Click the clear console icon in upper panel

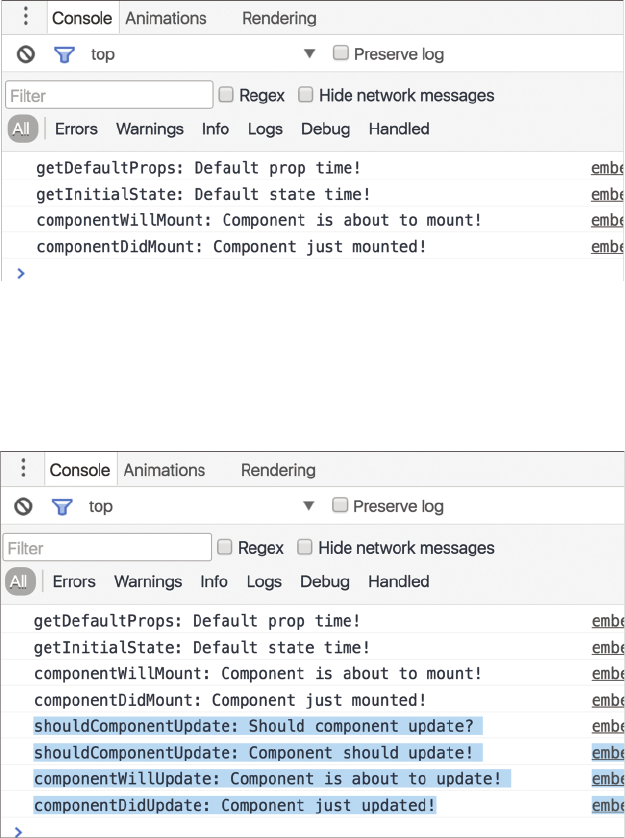(x=26, y=55)
